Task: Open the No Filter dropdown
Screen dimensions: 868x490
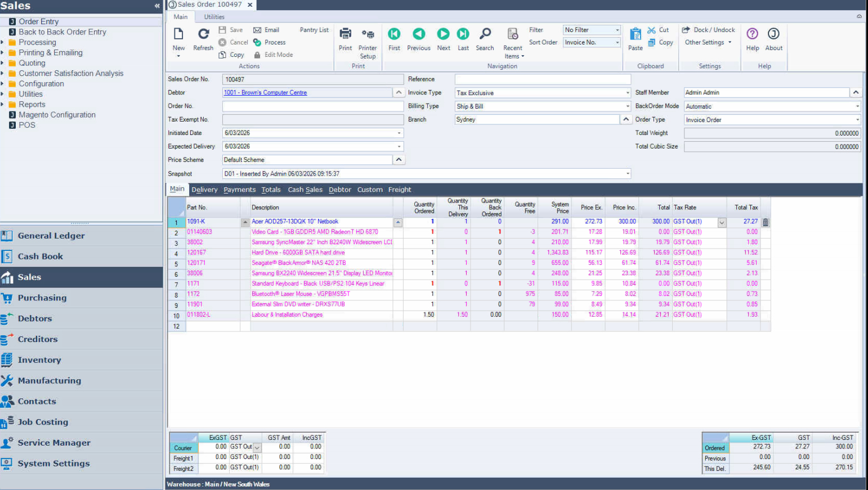Action: click(x=617, y=30)
